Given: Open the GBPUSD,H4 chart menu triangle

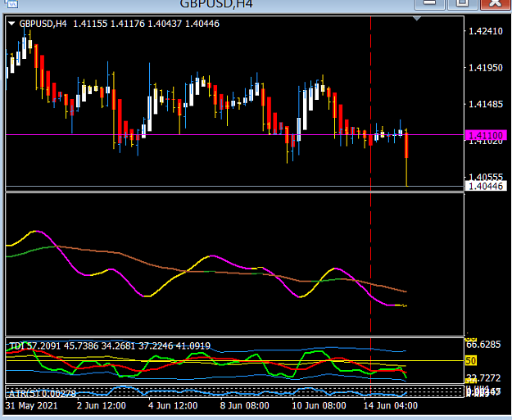Looking at the screenshot, I should 11,24.
